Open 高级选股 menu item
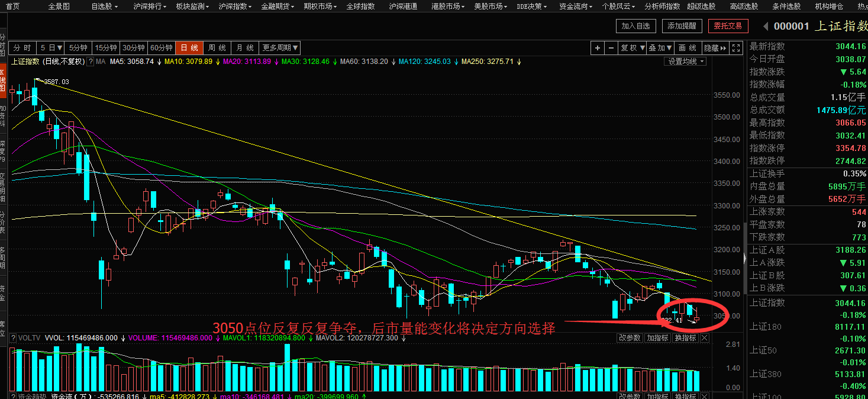Screen dimensions: 868x399 tap(744, 6)
